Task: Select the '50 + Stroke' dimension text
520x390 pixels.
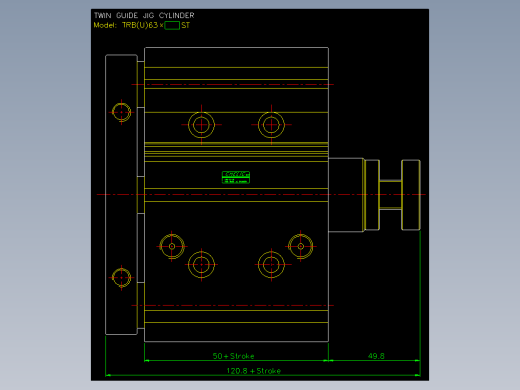Action: point(233,356)
